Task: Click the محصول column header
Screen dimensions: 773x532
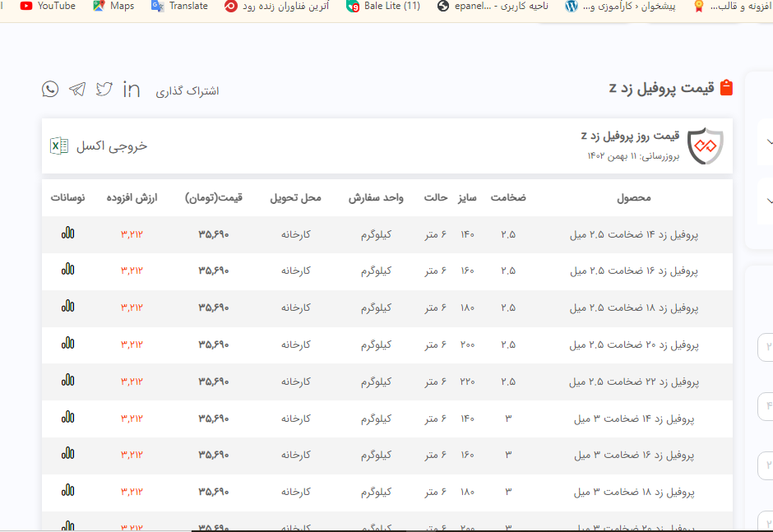Action: pos(633,198)
